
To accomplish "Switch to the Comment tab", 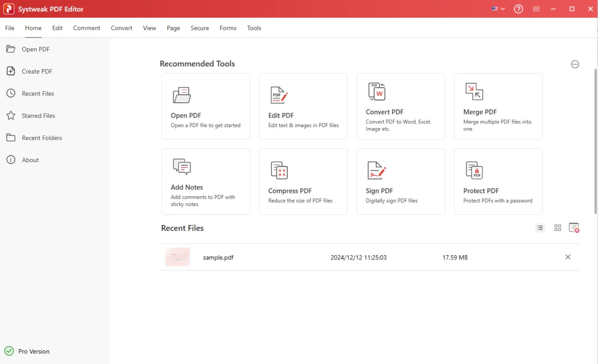I will pos(87,28).
